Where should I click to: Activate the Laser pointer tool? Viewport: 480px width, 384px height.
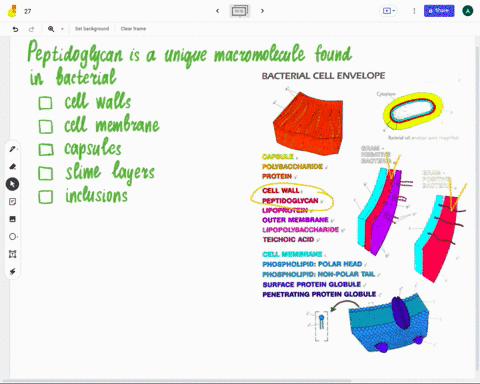pyautogui.click(x=13, y=272)
